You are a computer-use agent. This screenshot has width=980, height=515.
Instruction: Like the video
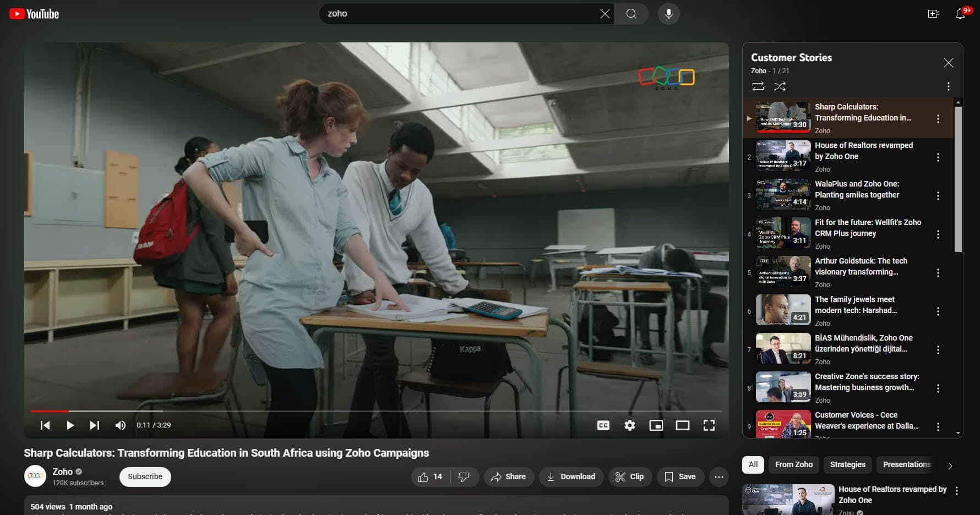click(x=430, y=477)
